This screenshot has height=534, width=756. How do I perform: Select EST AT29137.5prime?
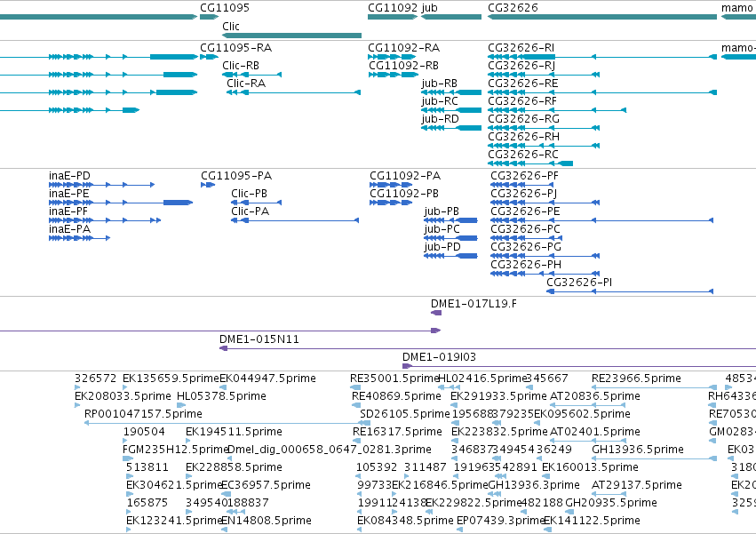point(636,485)
